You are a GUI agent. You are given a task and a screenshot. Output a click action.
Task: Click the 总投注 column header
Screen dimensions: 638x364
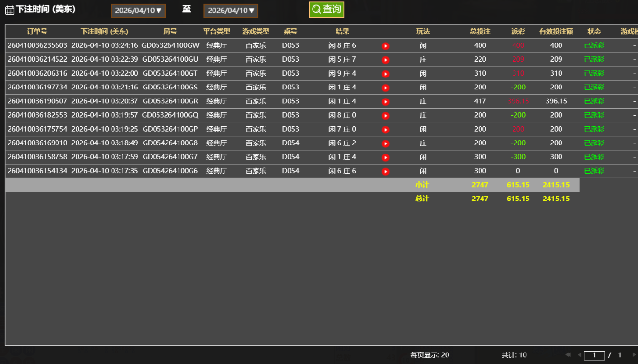tap(480, 32)
